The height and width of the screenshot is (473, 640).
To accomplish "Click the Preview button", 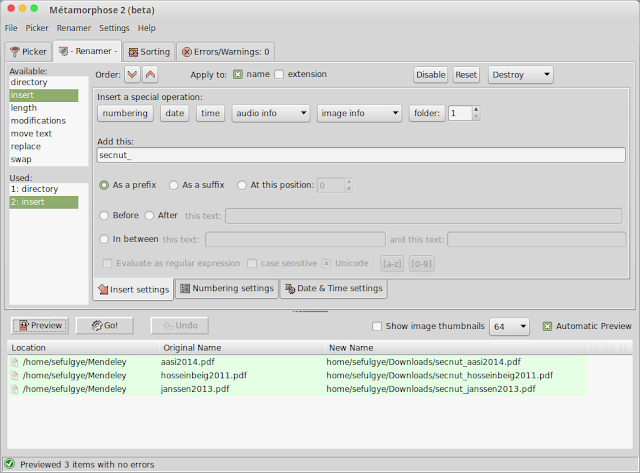I will 40,325.
